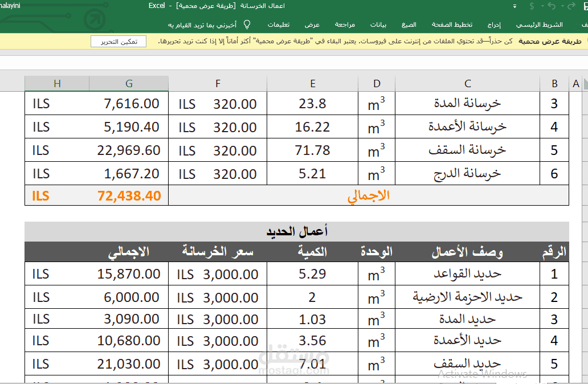This screenshot has width=588, height=384.
Task: Open the عرض (View) ribbon tab
Action: tap(312, 24)
